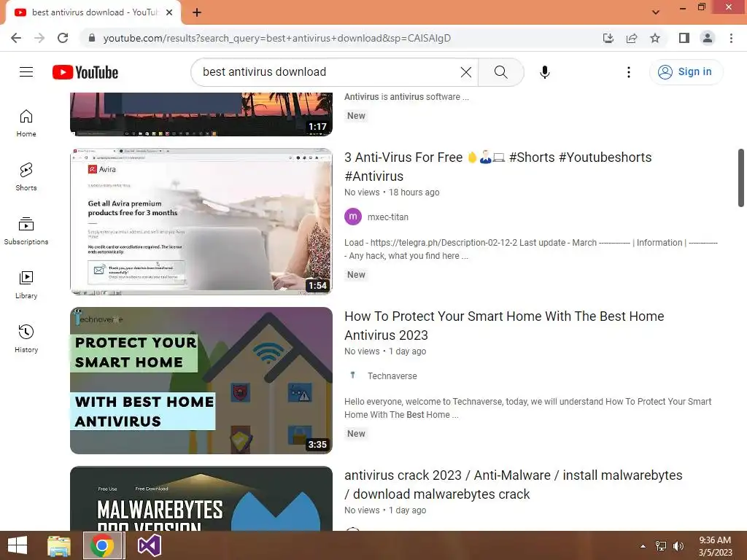This screenshot has width=747, height=560.
Task: Open the Chrome profile avatar
Action: pos(708,38)
